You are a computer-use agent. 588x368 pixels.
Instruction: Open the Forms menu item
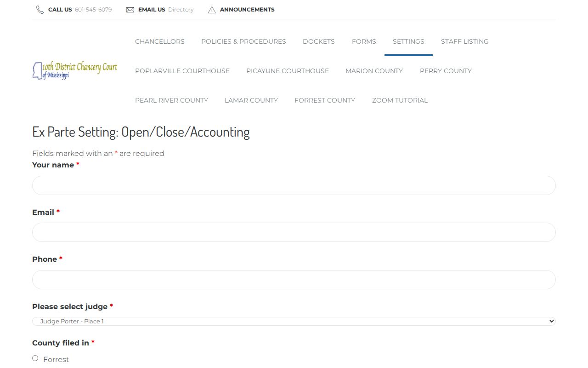364,41
